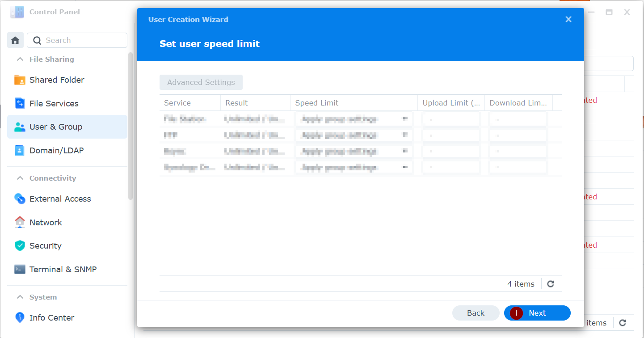Click first row's upload limit field
Viewport: 644px width, 338px height.
451,119
